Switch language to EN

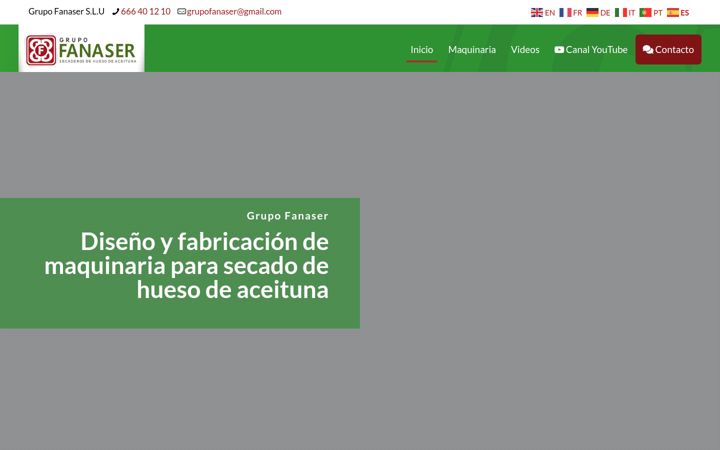[x=550, y=13]
